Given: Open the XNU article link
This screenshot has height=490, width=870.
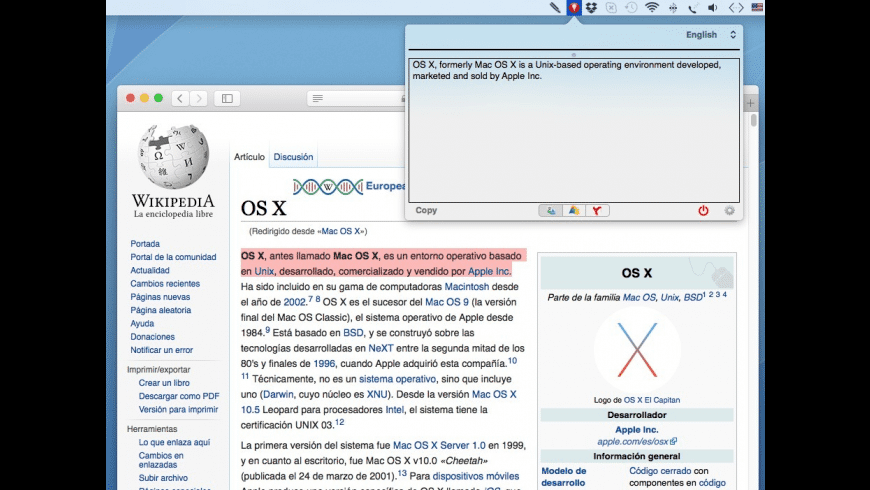Looking at the screenshot, I should (377, 395).
